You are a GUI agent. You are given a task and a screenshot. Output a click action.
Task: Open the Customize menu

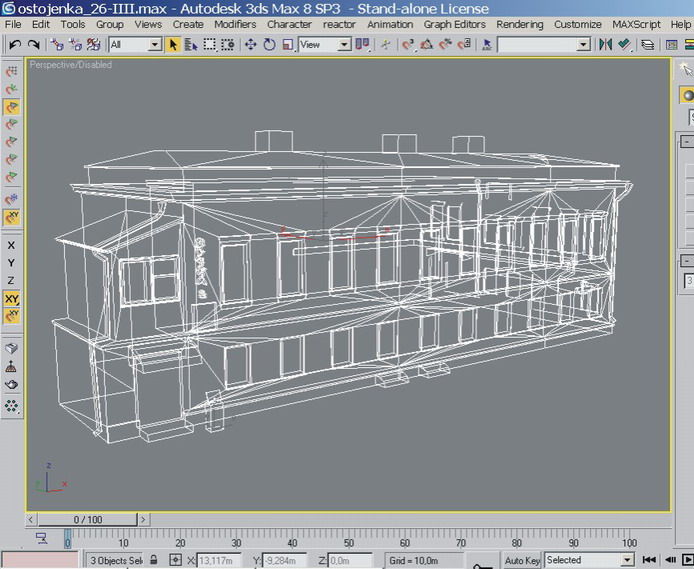click(578, 24)
